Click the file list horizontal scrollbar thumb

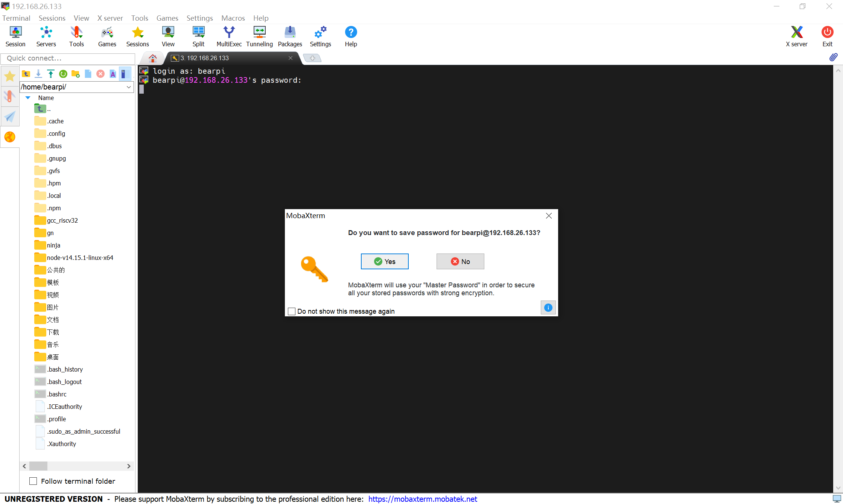click(38, 466)
